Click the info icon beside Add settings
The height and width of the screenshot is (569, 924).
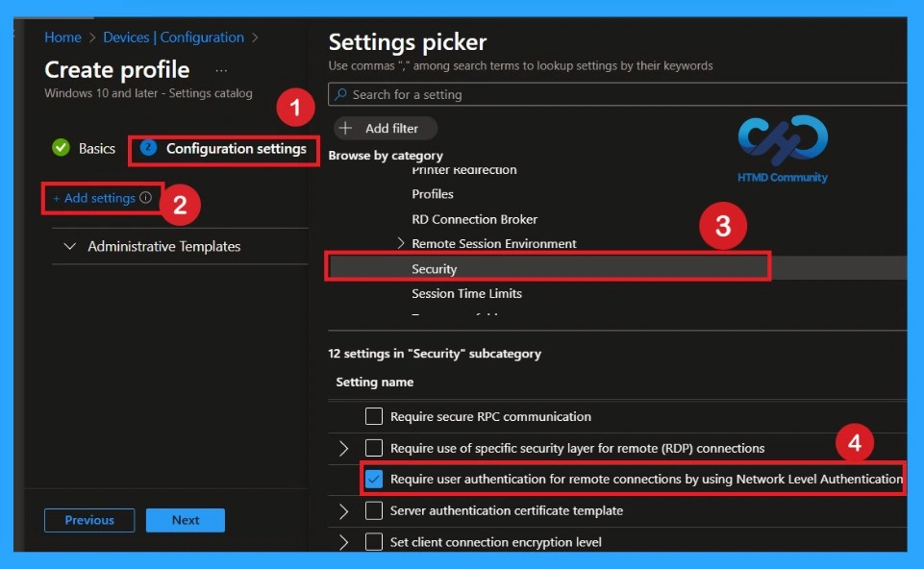[x=145, y=198]
